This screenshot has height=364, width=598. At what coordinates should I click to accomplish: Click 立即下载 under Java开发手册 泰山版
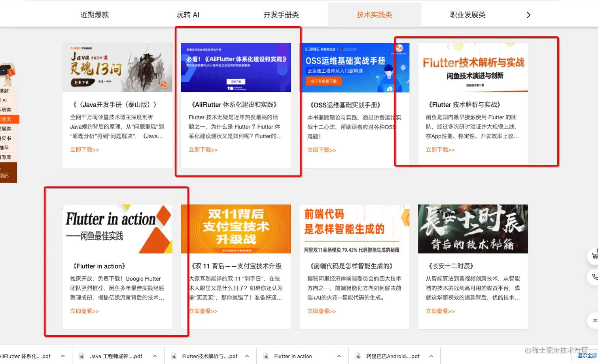[x=85, y=150]
